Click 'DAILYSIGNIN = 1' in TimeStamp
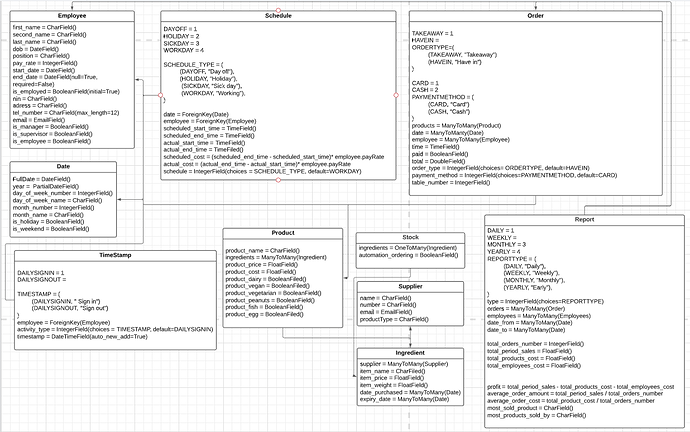The height and width of the screenshot is (432, 690). coord(40,273)
